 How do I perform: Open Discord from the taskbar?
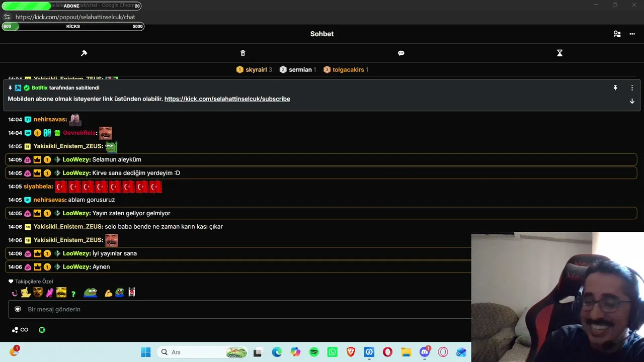point(425,352)
